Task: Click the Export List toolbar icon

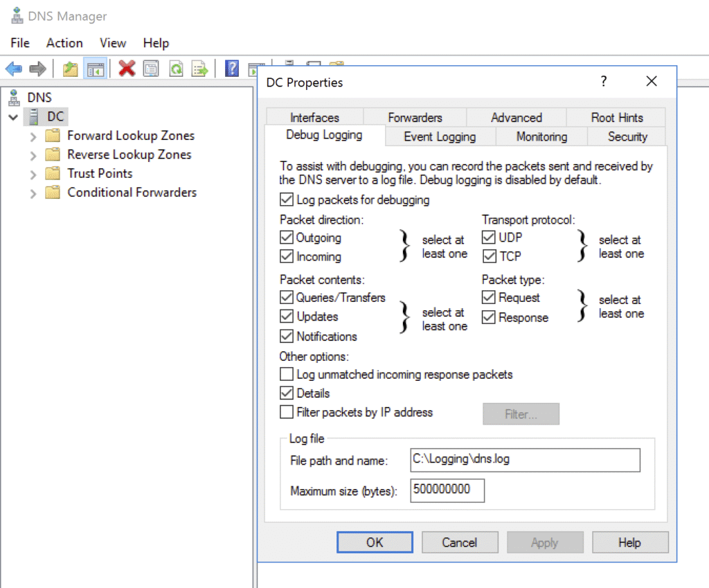Action: click(x=200, y=69)
